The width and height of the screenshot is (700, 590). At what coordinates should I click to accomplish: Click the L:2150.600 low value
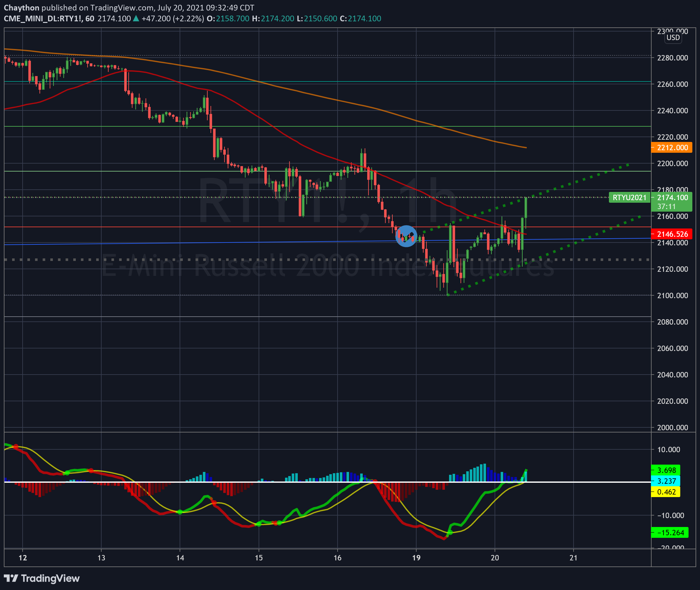[317, 19]
